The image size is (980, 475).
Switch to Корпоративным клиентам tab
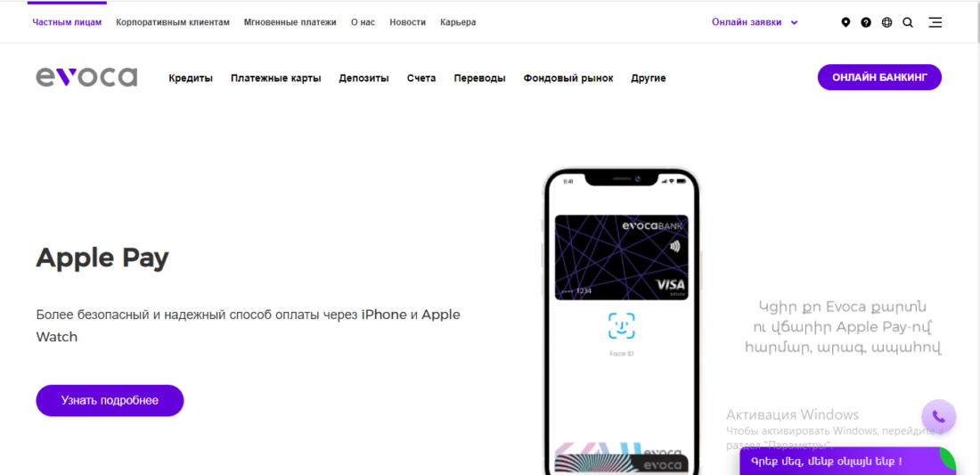(172, 22)
